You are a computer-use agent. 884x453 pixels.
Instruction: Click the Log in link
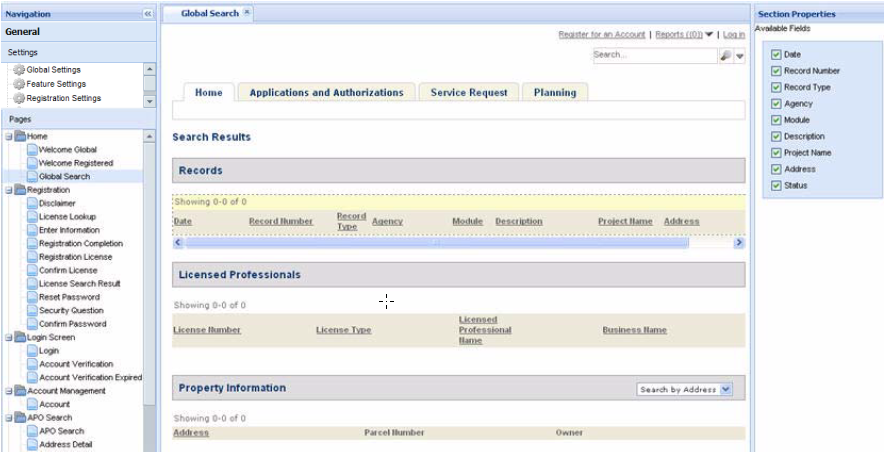pos(733,35)
